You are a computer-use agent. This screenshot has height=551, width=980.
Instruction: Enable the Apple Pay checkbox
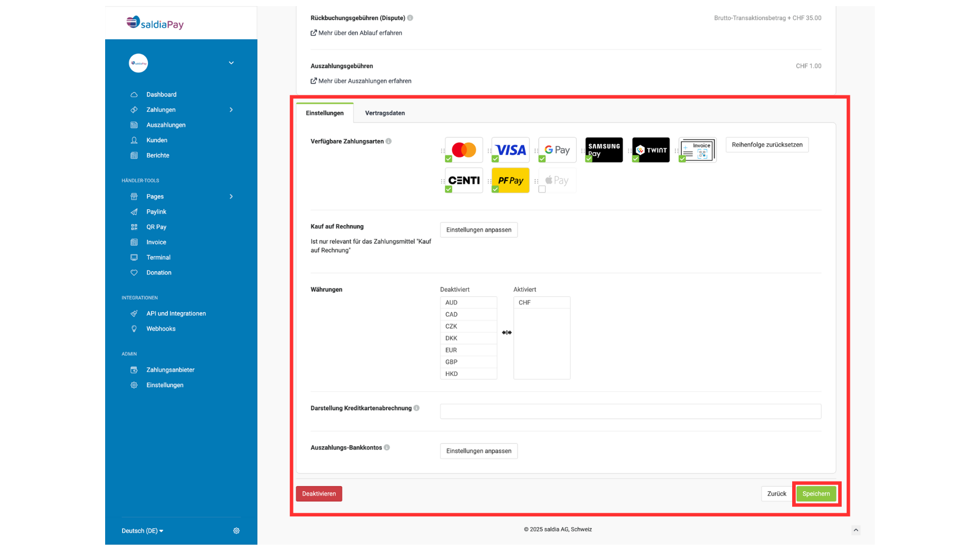pos(542,189)
